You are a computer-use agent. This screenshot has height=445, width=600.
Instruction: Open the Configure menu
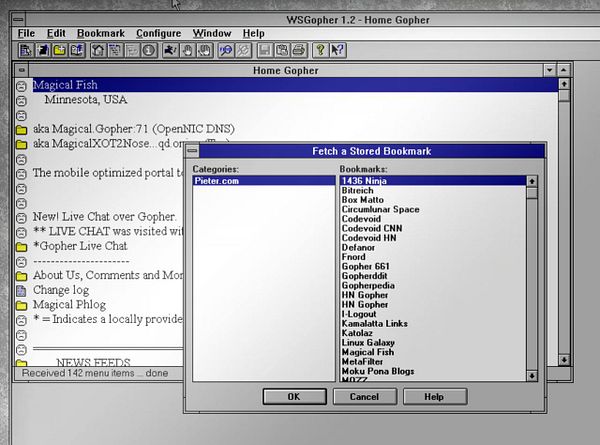(158, 33)
